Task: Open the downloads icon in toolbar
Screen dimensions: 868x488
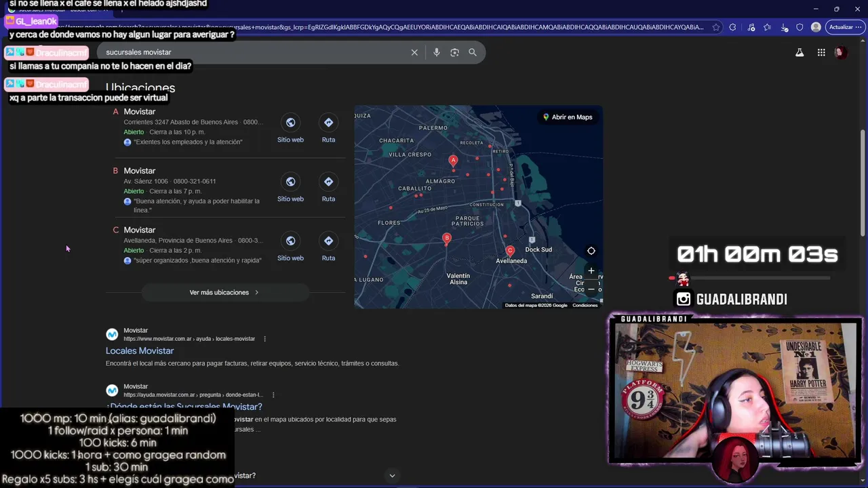Action: [784, 27]
